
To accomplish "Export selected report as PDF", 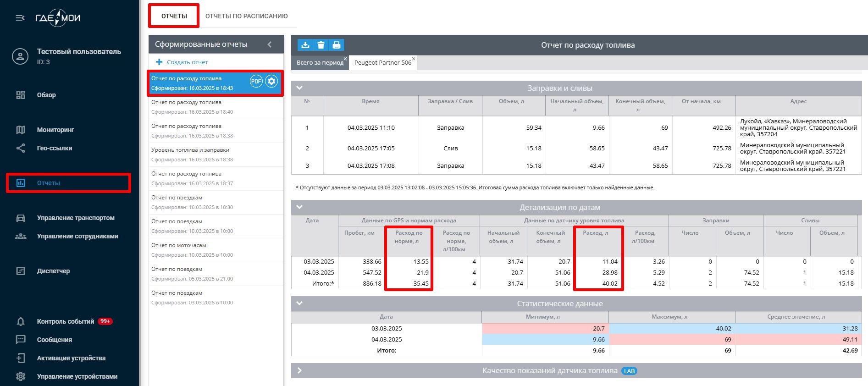I will click(256, 82).
